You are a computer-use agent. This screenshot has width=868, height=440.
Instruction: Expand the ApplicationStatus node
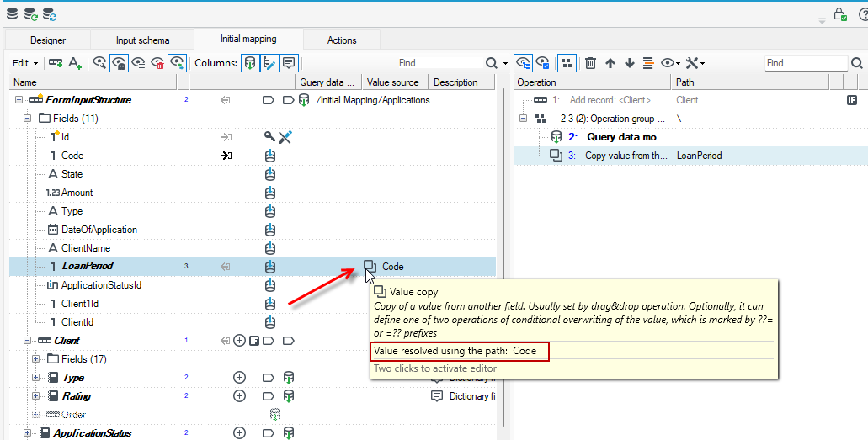coord(27,433)
